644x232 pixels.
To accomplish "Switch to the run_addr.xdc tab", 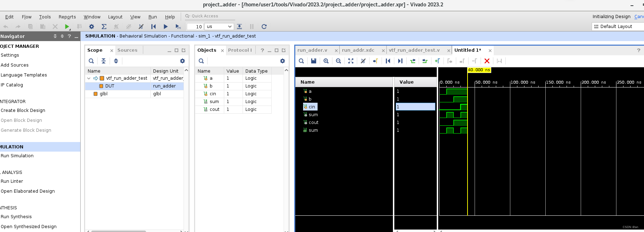I will [358, 50].
